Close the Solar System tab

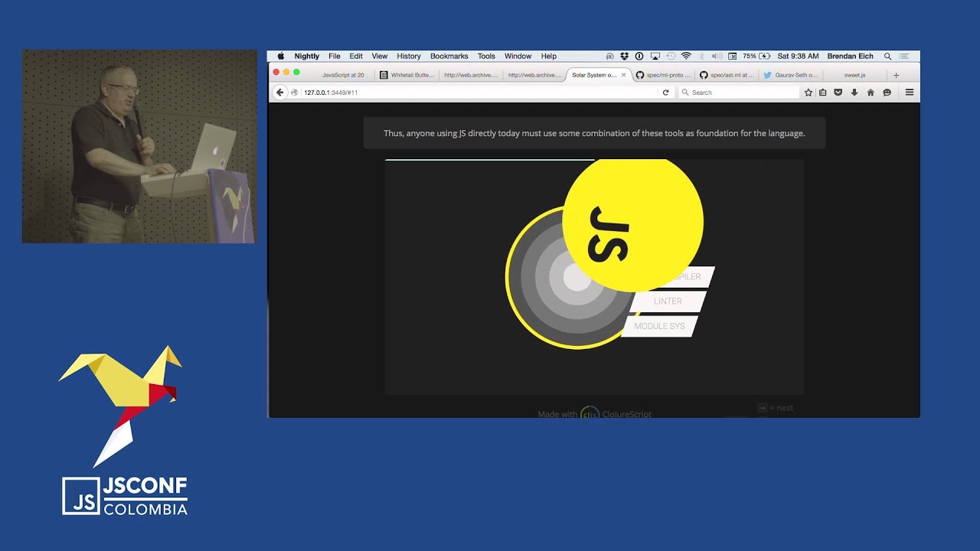point(623,75)
